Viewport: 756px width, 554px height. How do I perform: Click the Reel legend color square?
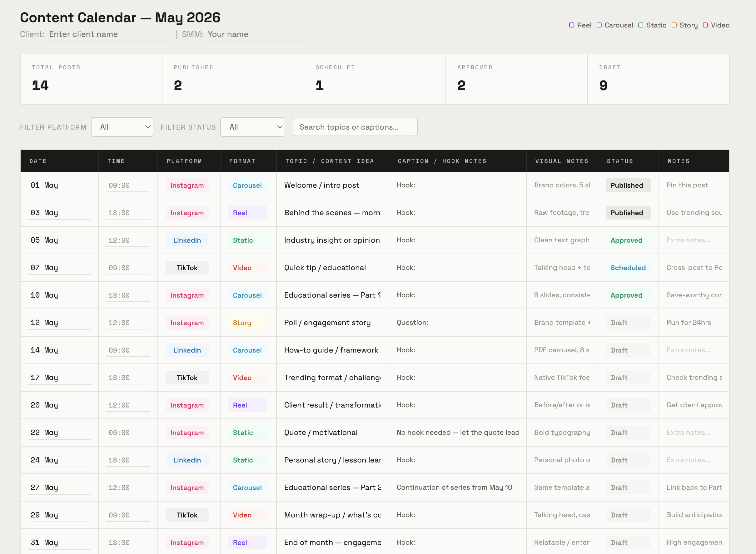pyautogui.click(x=571, y=25)
